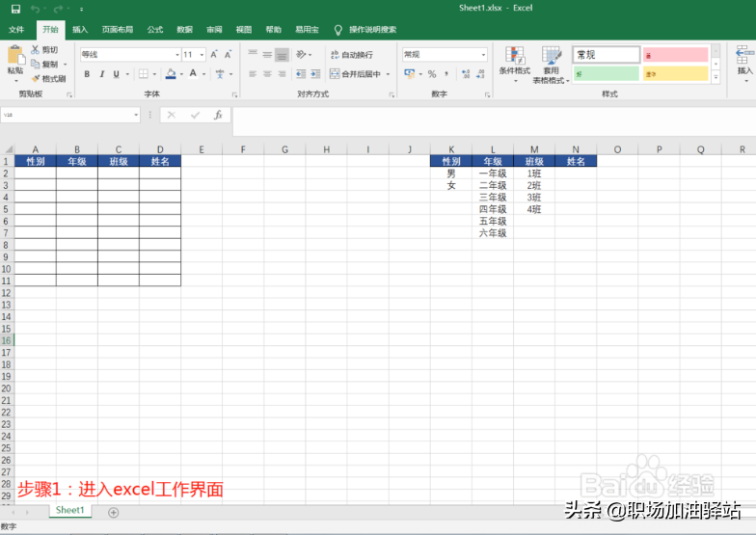756x535 pixels.
Task: Toggle bottom vertical alignment
Action: click(282, 54)
